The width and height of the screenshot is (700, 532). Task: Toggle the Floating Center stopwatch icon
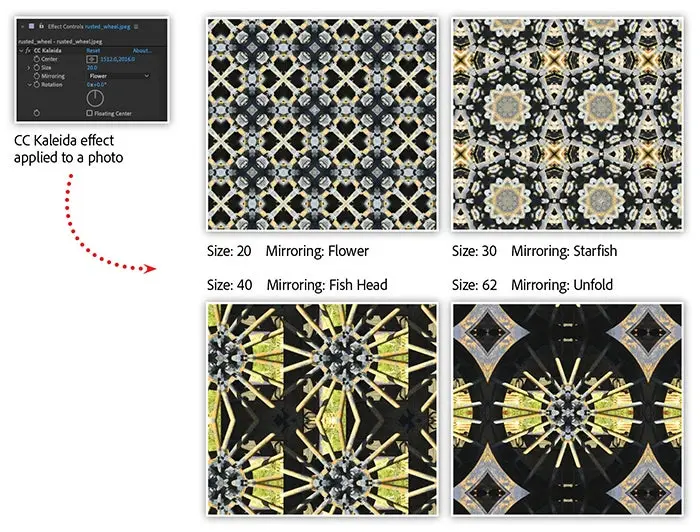[x=37, y=113]
